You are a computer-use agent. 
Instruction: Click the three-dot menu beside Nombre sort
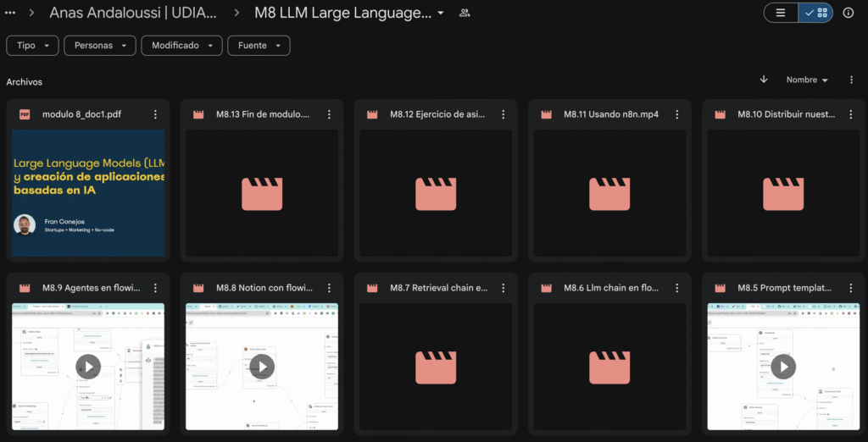coord(851,80)
